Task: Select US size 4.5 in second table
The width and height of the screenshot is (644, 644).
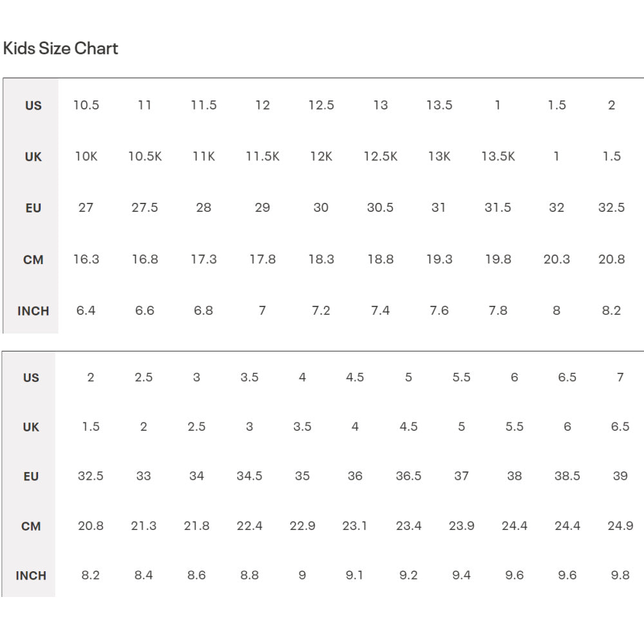Action: point(355,377)
